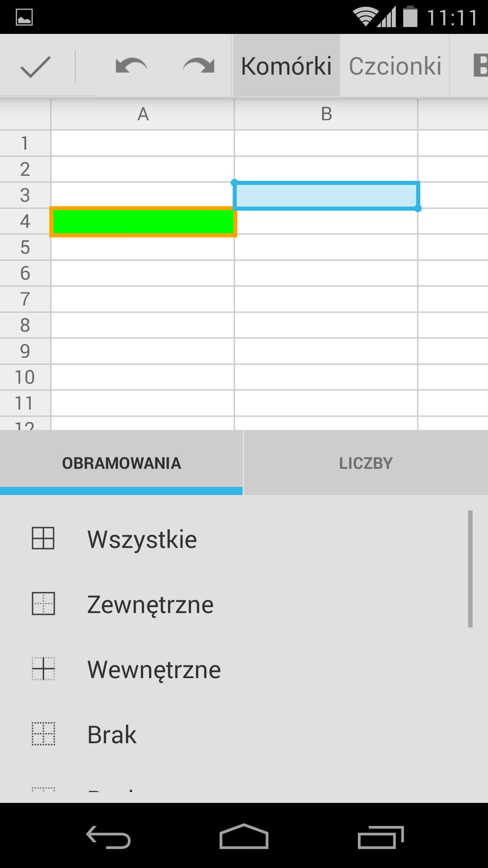
Task: Tap the checkmark confirm icon
Action: pos(35,67)
